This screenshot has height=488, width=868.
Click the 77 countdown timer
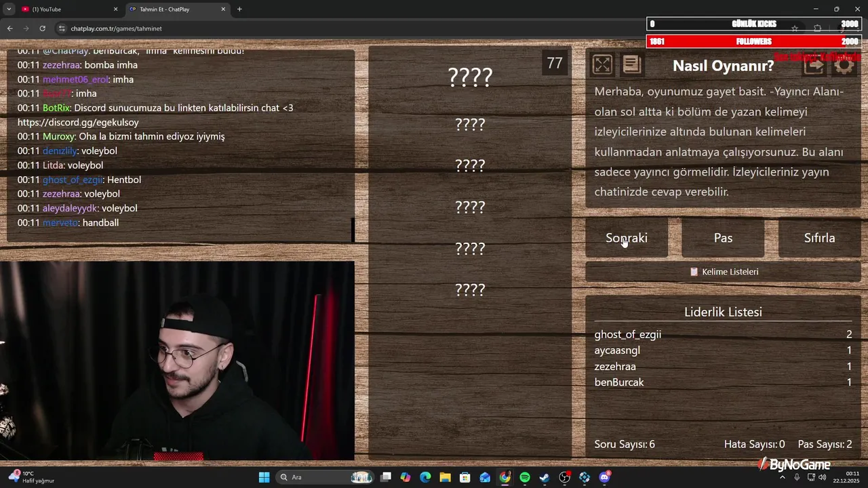[555, 63]
